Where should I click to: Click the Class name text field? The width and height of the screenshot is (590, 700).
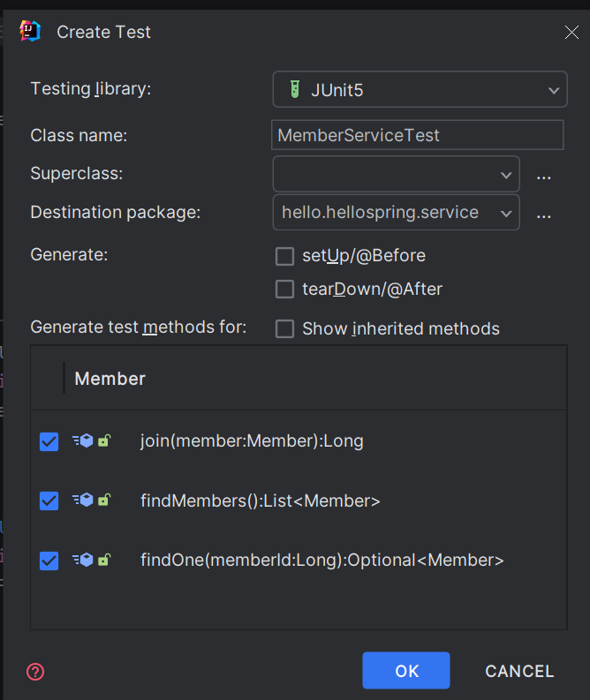[417, 135]
